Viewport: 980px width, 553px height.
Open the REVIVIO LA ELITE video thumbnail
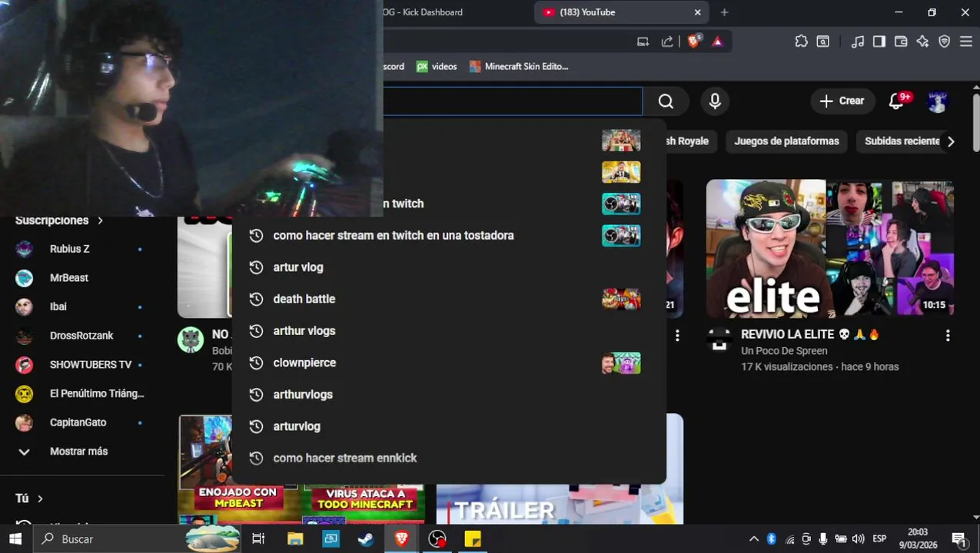(x=830, y=249)
